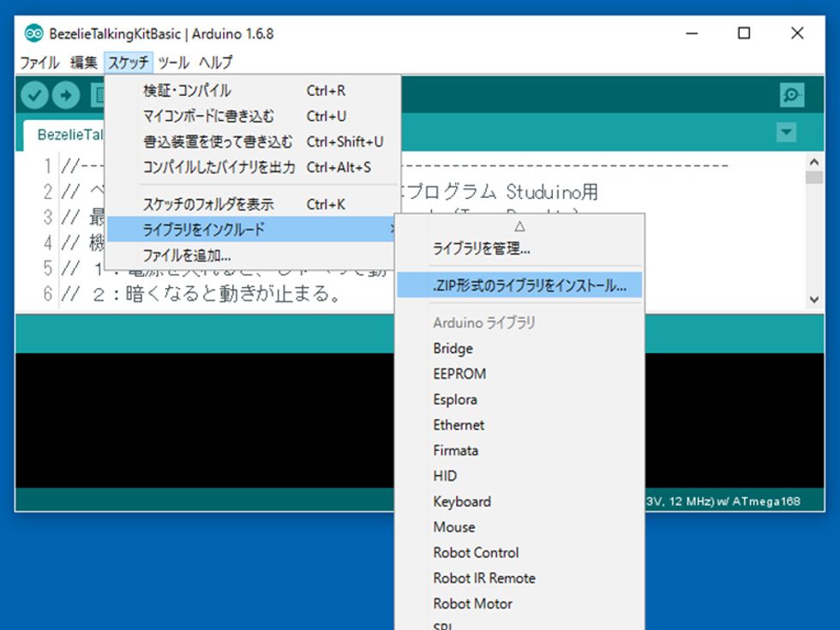
Task: Include the Robot Control library
Action: 476,553
